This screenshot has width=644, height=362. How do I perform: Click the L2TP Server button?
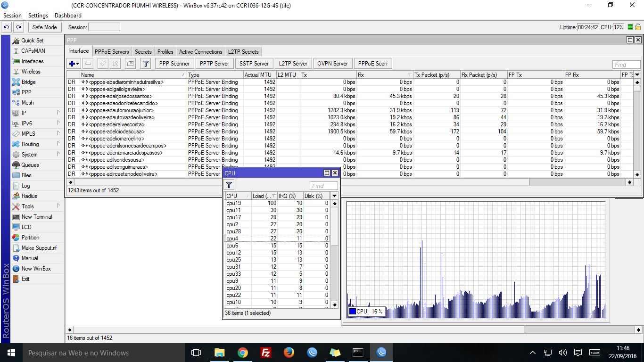(x=293, y=64)
